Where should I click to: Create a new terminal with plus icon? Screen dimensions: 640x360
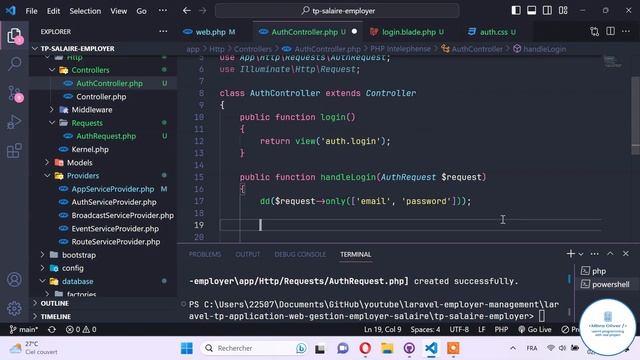(x=570, y=254)
